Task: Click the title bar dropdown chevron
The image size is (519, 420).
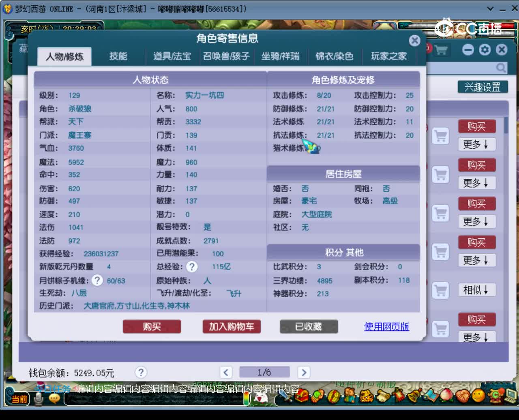Action: point(490,9)
